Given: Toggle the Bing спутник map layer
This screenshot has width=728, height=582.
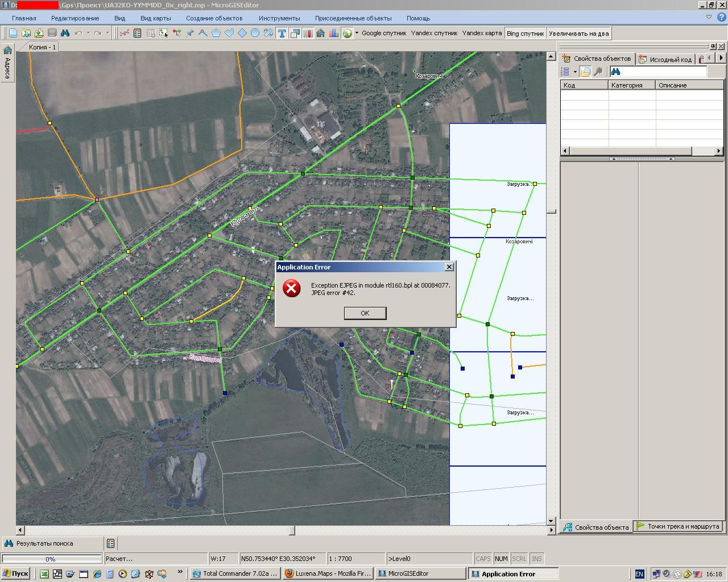Looking at the screenshot, I should [x=525, y=34].
